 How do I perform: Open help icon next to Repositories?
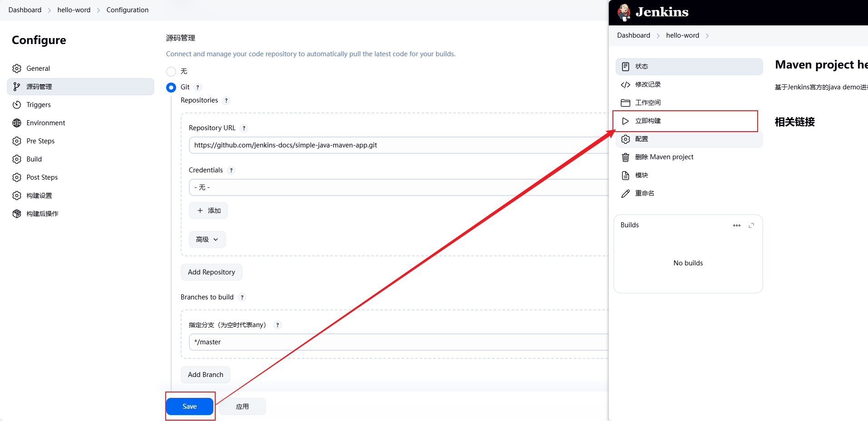tap(226, 101)
